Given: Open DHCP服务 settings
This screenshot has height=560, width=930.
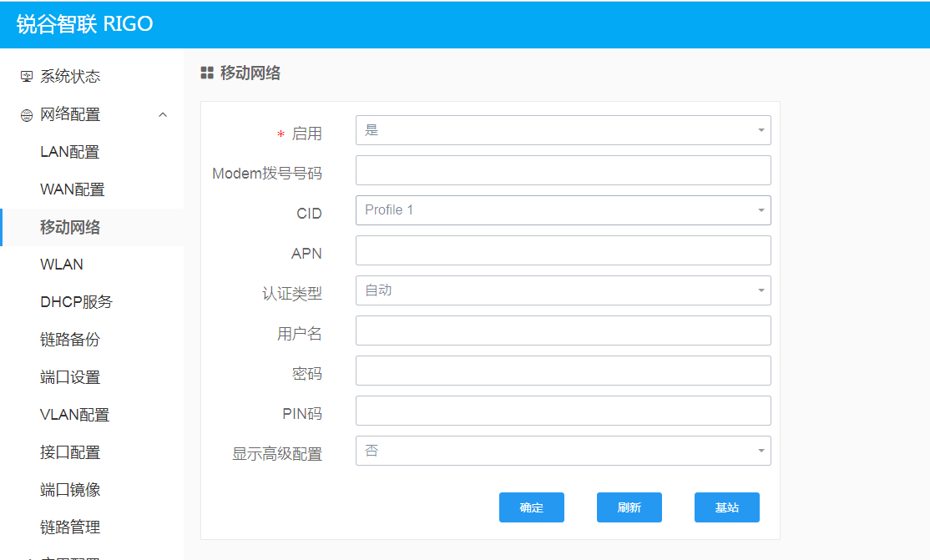Looking at the screenshot, I should [76, 302].
